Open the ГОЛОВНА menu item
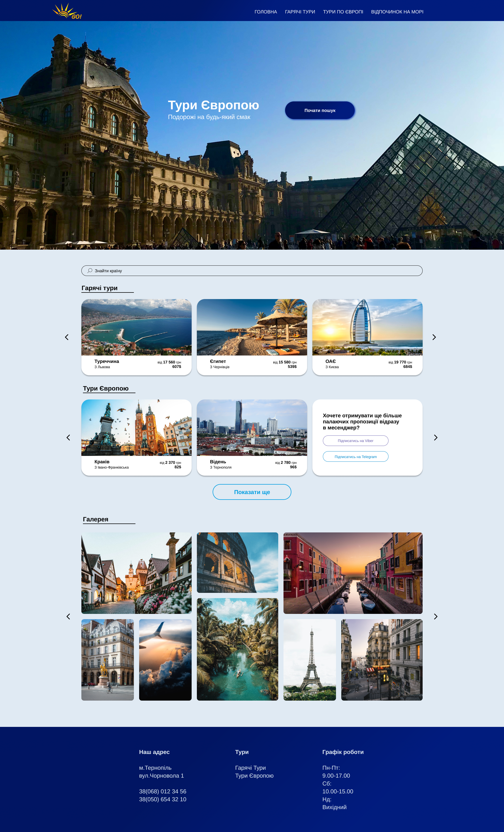This screenshot has width=504, height=832. (265, 12)
